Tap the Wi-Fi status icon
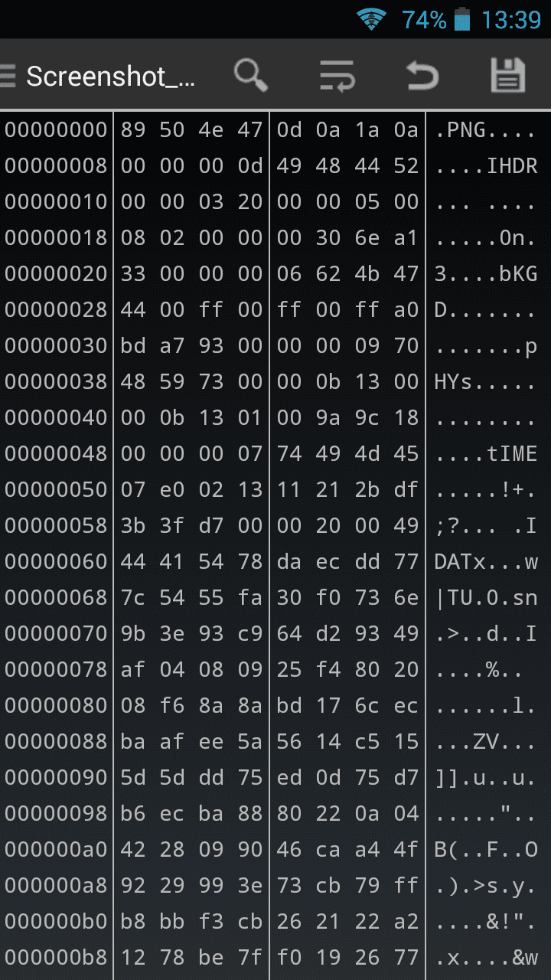Screen dimensions: 551x980 click(x=371, y=19)
